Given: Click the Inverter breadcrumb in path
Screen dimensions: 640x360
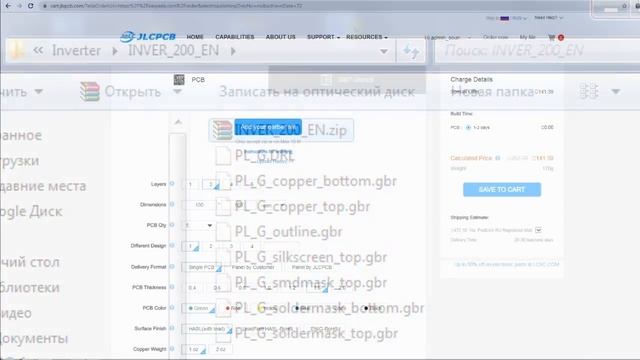Looking at the screenshot, I should tap(76, 51).
